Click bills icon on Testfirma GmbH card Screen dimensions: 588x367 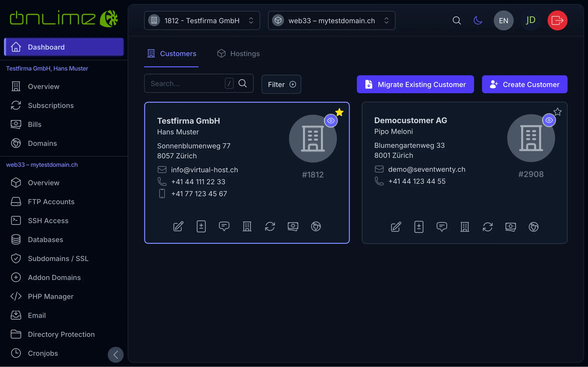tap(293, 226)
